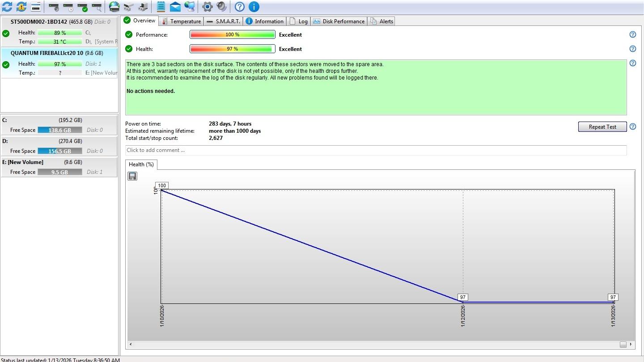Click the help icon beside Performance
The image size is (644, 362).
tap(632, 34)
